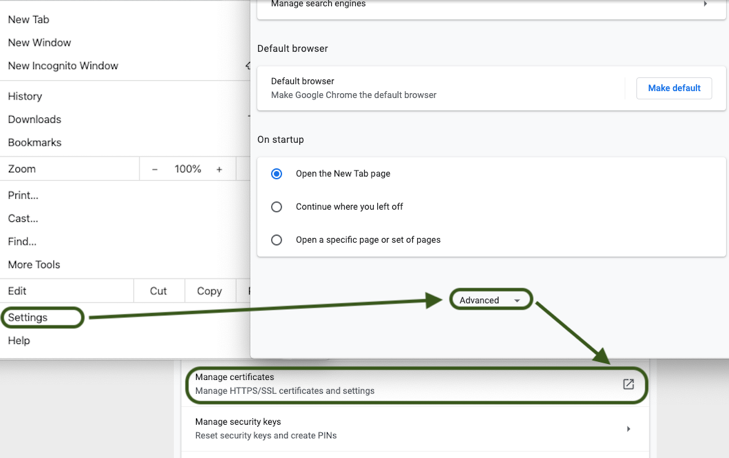
Task: Choose Print from the Chrome menu
Action: coord(23,196)
